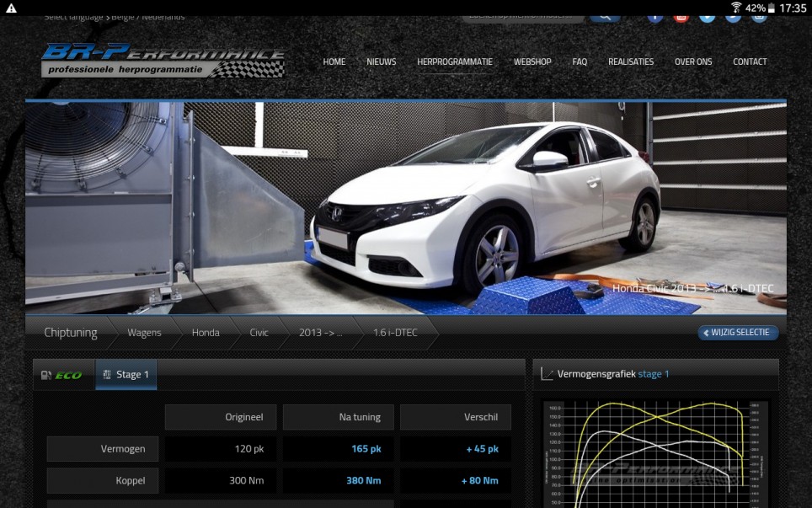This screenshot has height=508, width=812.
Task: Click the 'professionele herprogrammatie' tagline
Action: tap(126, 69)
